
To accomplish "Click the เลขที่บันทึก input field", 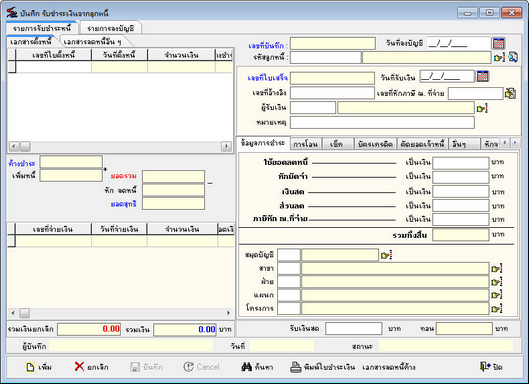I will point(333,44).
